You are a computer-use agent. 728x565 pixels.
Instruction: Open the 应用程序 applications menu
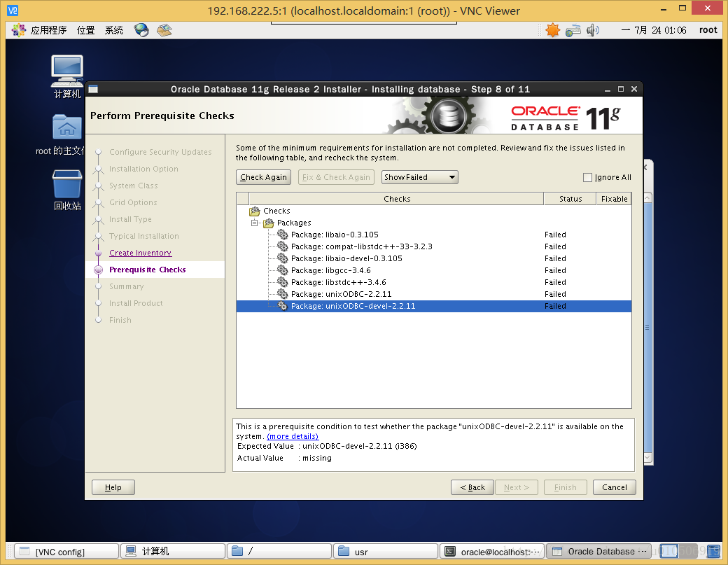(48, 30)
